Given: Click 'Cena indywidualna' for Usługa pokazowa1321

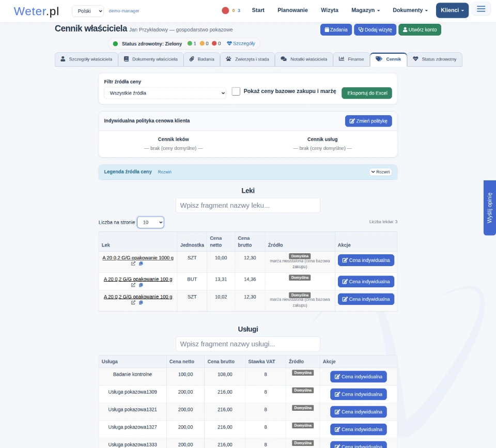Looking at the screenshot, I should pos(359,412).
